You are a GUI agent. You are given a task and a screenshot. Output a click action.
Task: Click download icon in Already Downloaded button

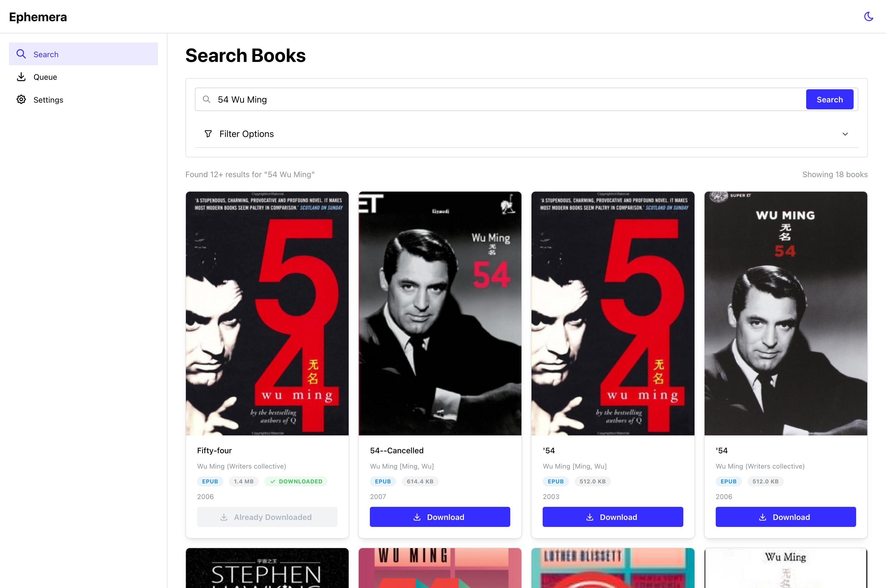coord(224,517)
